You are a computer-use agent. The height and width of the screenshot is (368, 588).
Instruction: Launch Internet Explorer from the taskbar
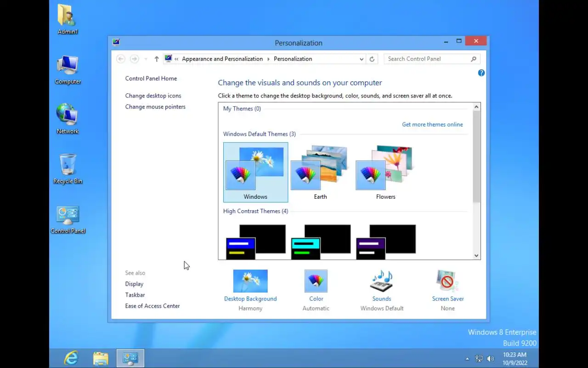(x=71, y=358)
